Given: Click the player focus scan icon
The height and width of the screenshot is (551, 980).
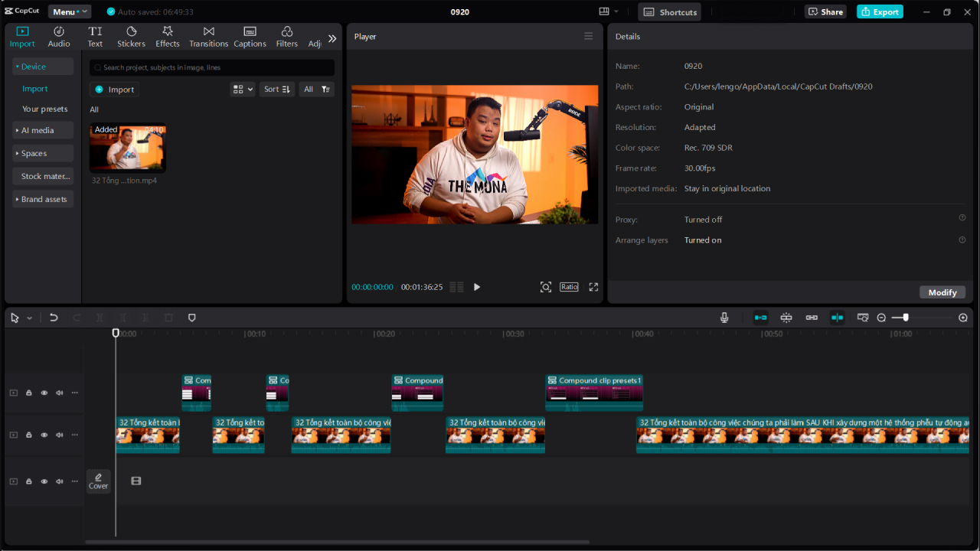Looking at the screenshot, I should coord(545,287).
